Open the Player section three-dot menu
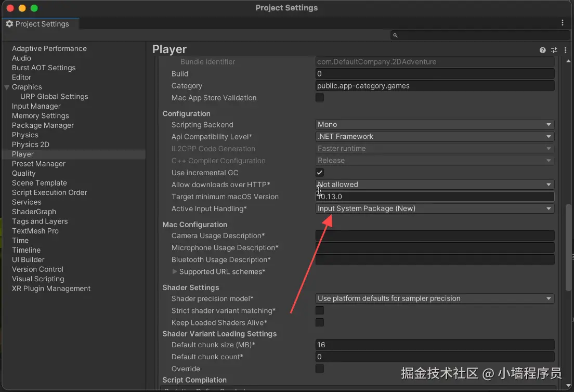The image size is (574, 392). [565, 50]
